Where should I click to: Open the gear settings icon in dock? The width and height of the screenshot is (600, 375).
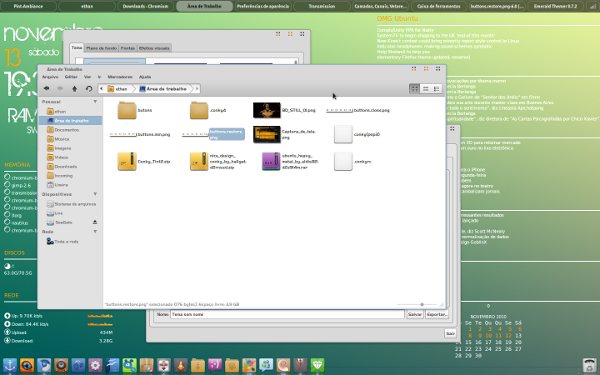(95, 365)
